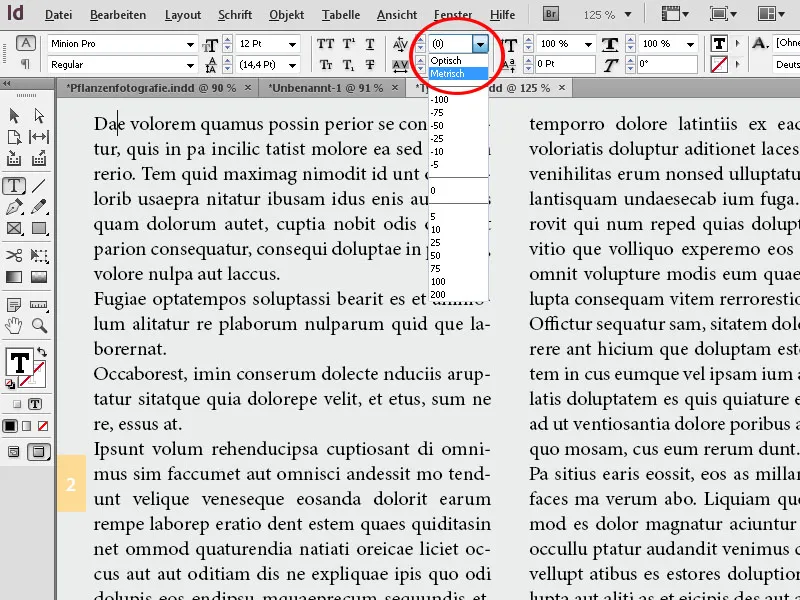Select the Selection (black arrow) tool
The width and height of the screenshot is (800, 600).
click(14, 116)
